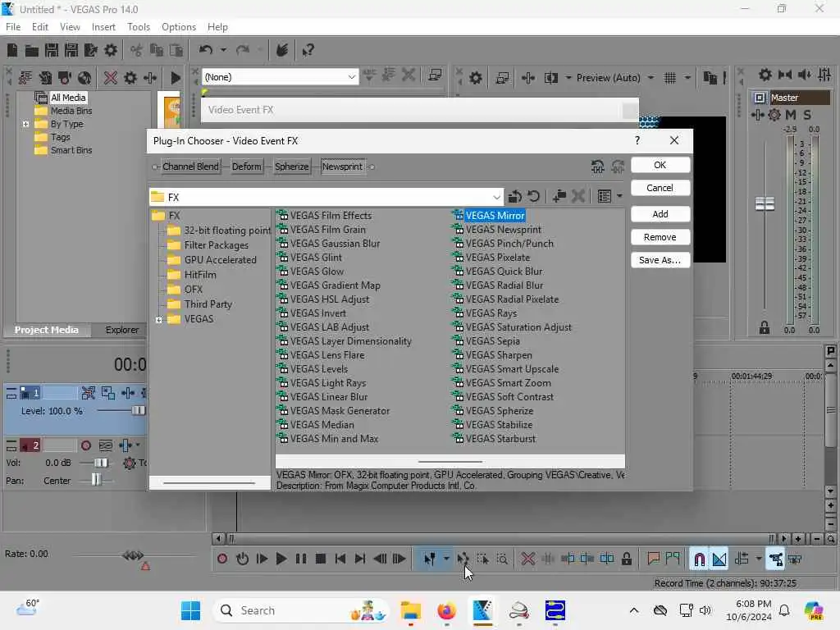Click the Open folder icon in toolbar
Viewport: 840px width, 630px height.
click(x=32, y=50)
